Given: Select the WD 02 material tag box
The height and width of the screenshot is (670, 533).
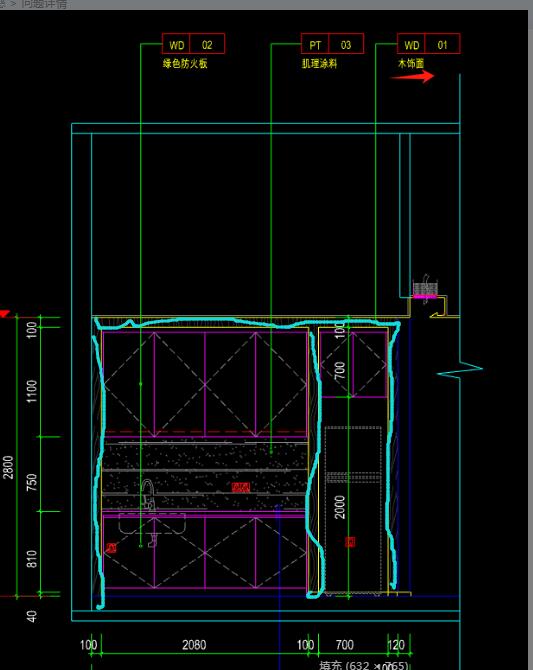Looking at the screenshot, I should pyautogui.click(x=193, y=44).
